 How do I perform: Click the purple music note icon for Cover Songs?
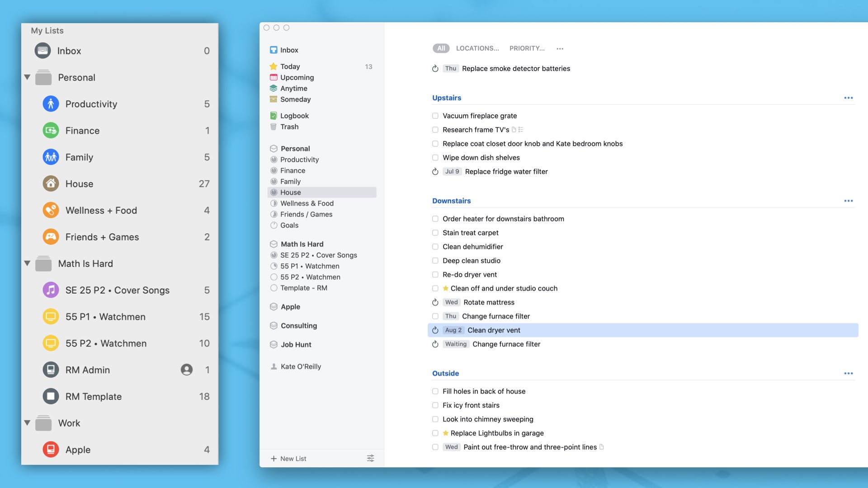(x=51, y=290)
